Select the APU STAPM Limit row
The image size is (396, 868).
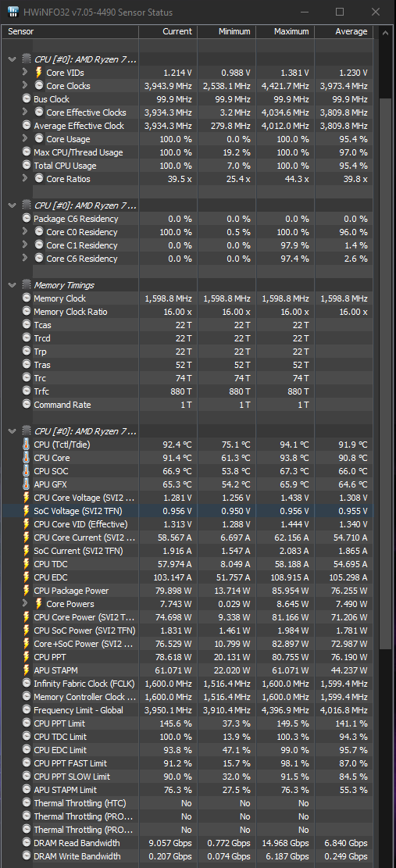click(x=188, y=790)
